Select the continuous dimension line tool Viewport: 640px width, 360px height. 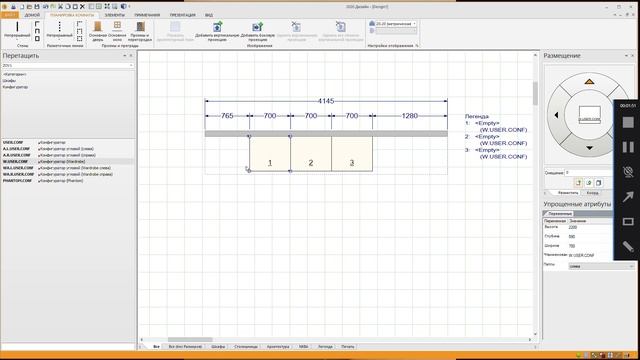pyautogui.click(x=59, y=27)
